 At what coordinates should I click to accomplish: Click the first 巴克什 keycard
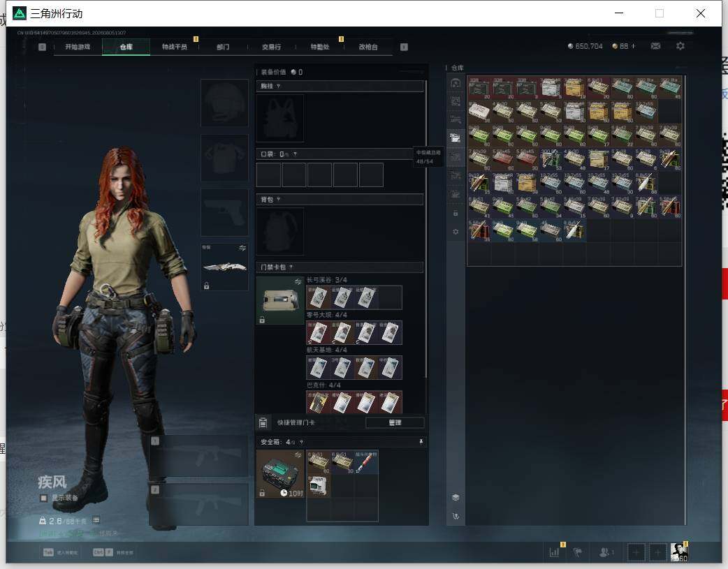[x=318, y=402]
